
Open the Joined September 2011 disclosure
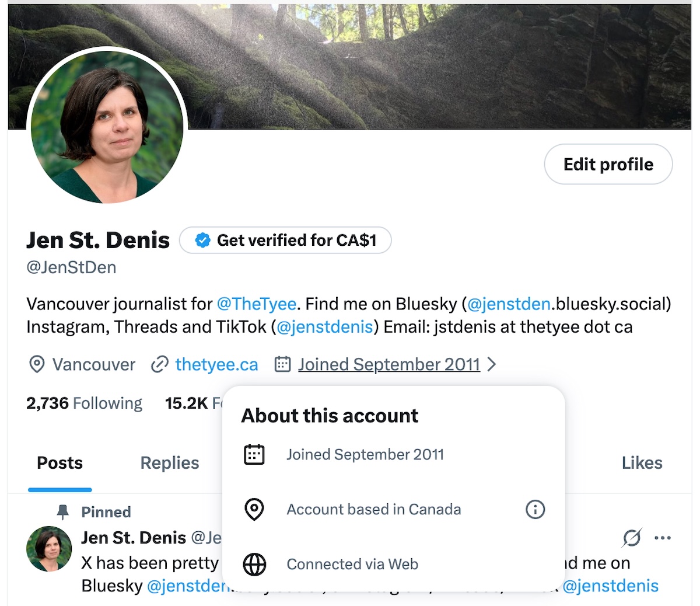pos(388,364)
